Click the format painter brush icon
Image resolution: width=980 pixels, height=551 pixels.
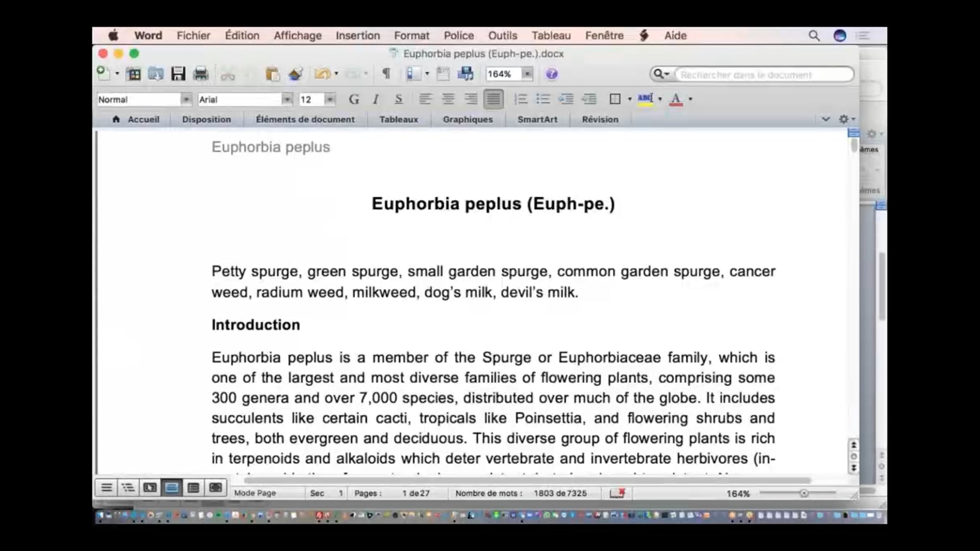[295, 74]
